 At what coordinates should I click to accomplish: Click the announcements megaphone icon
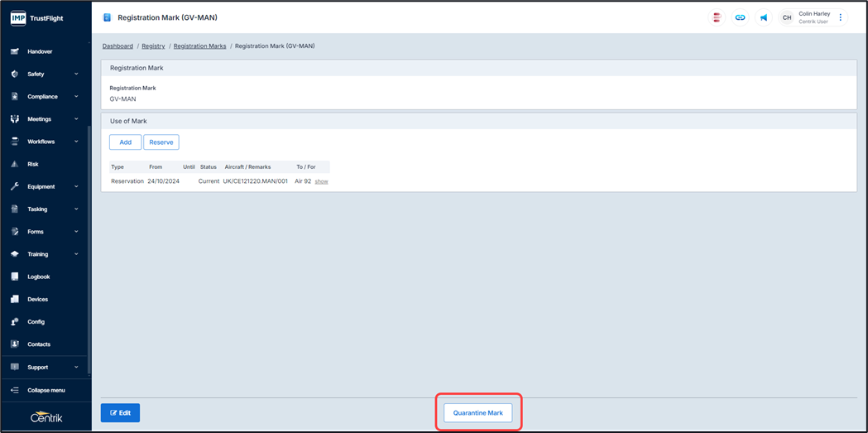763,17
